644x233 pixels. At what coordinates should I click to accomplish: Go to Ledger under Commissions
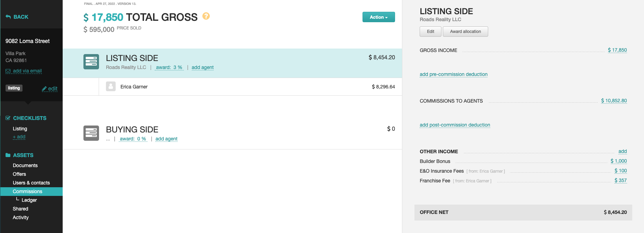(x=29, y=200)
